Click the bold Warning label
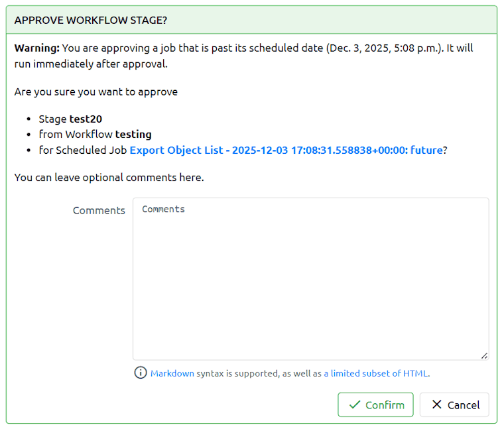Image resolution: width=504 pixels, height=435 pixels. point(37,48)
